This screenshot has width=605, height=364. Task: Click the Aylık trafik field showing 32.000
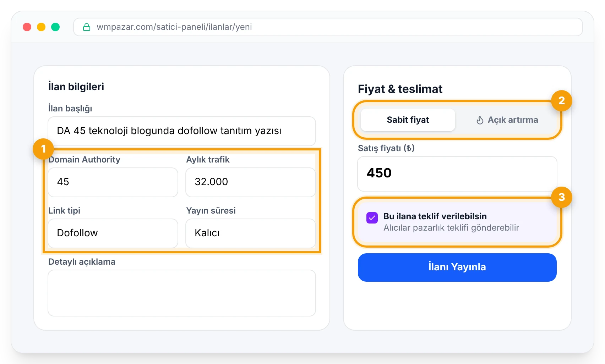click(x=251, y=182)
